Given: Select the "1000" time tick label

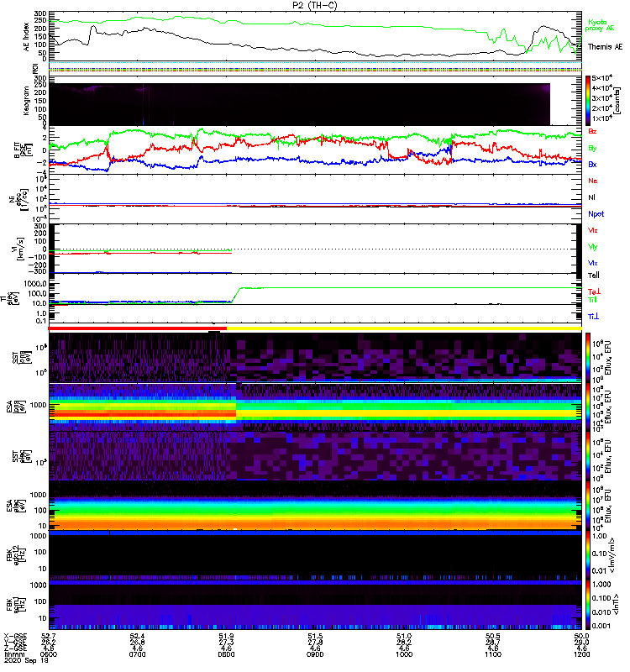Looking at the screenshot, I should 404,654.
